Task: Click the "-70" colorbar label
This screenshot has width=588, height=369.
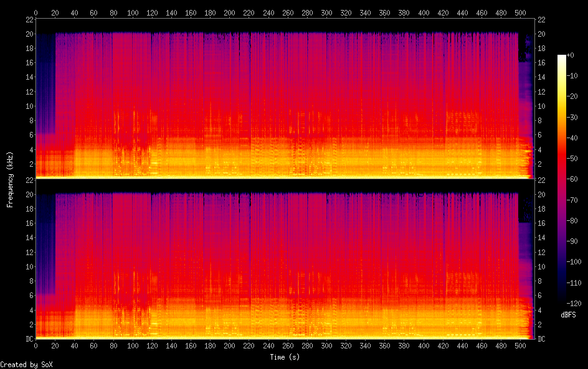Action: (572, 200)
